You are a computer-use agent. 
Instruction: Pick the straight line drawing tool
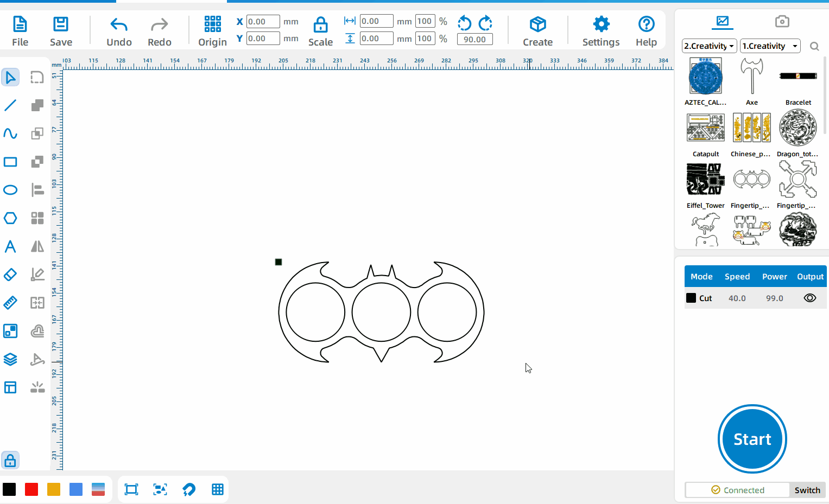pyautogui.click(x=10, y=105)
